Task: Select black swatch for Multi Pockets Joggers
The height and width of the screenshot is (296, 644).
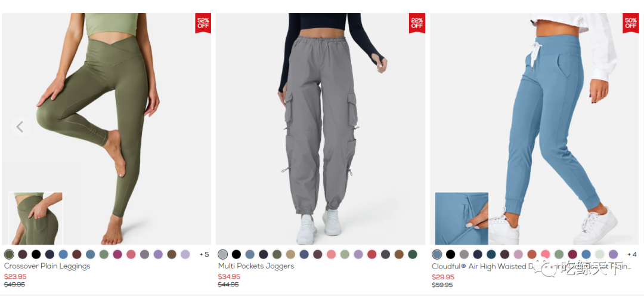Action: (x=236, y=254)
